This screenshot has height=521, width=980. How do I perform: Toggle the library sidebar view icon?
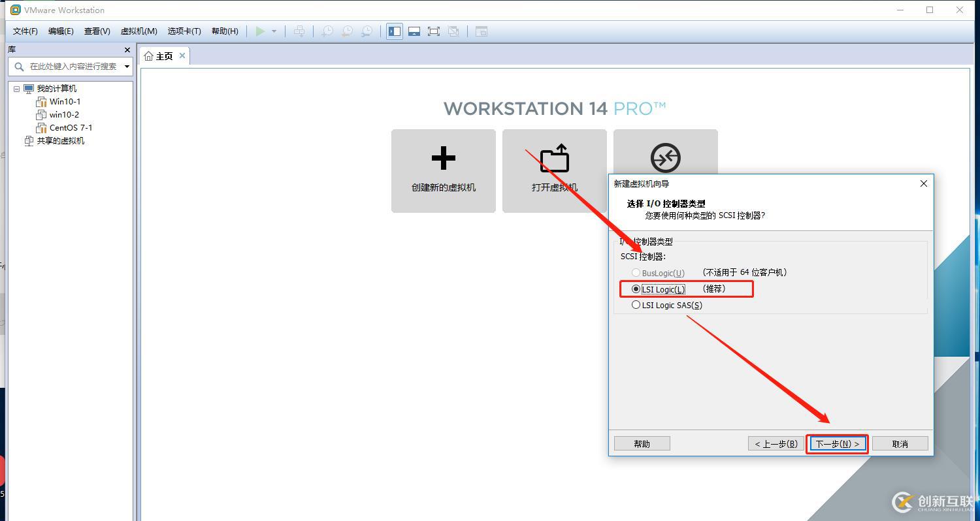click(x=395, y=31)
